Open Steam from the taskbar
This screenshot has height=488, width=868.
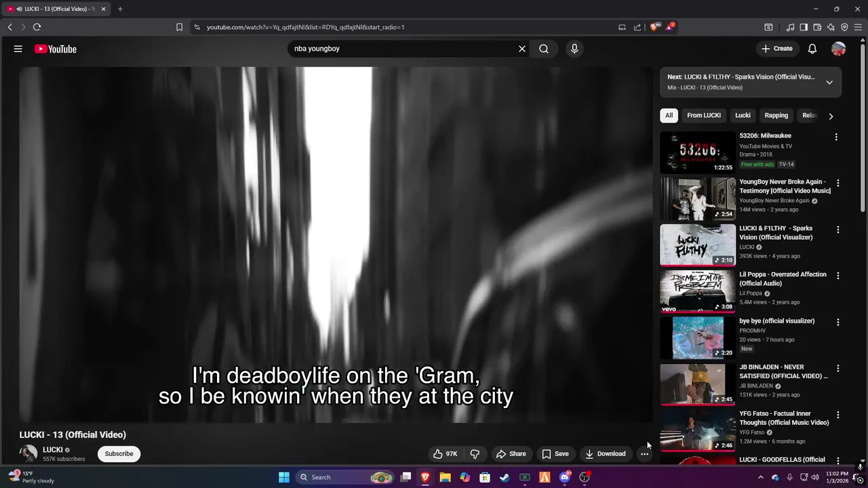click(x=505, y=477)
